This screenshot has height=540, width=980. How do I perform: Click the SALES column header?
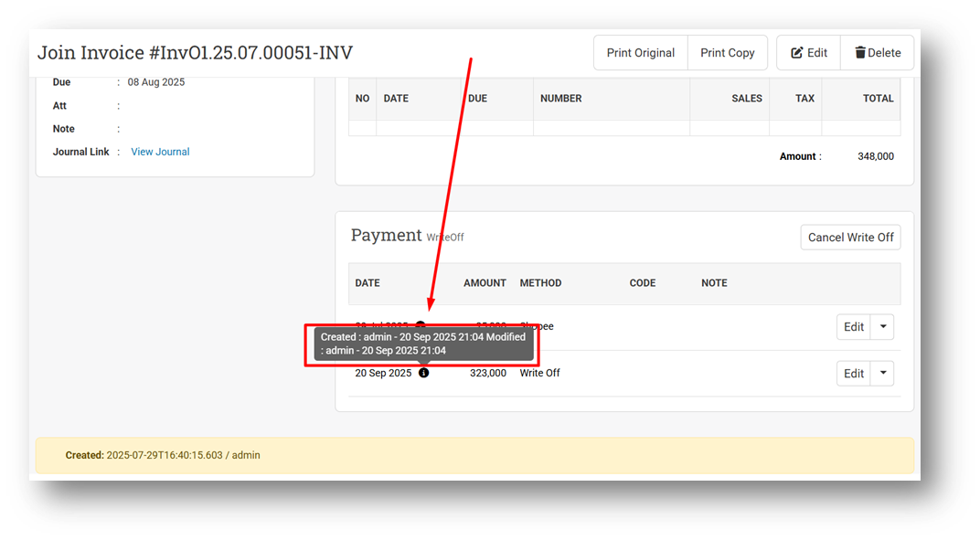pyautogui.click(x=747, y=98)
